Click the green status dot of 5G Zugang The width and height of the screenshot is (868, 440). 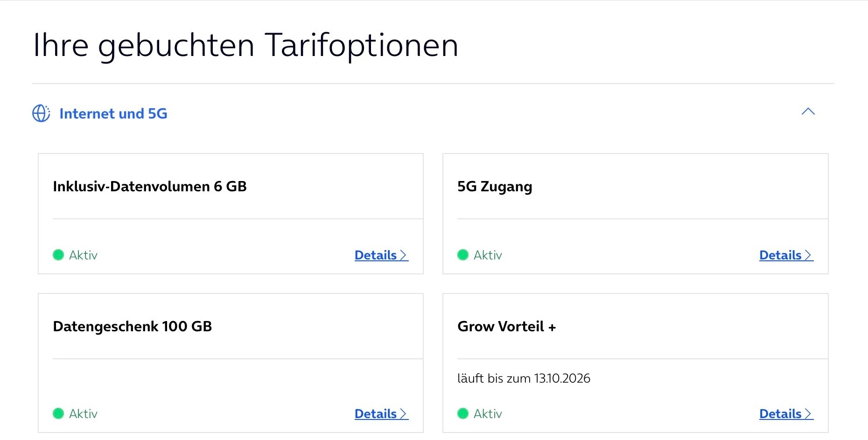[x=463, y=255]
